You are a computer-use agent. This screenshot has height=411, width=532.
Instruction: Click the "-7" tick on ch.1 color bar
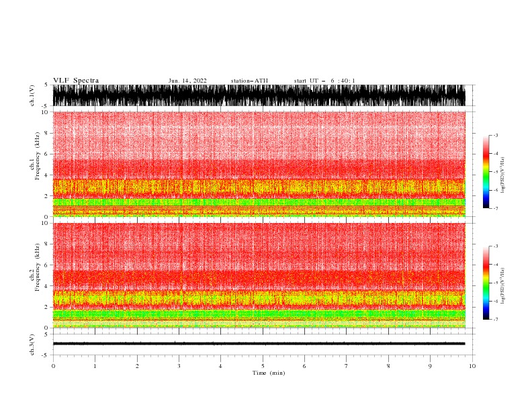tap(495, 208)
